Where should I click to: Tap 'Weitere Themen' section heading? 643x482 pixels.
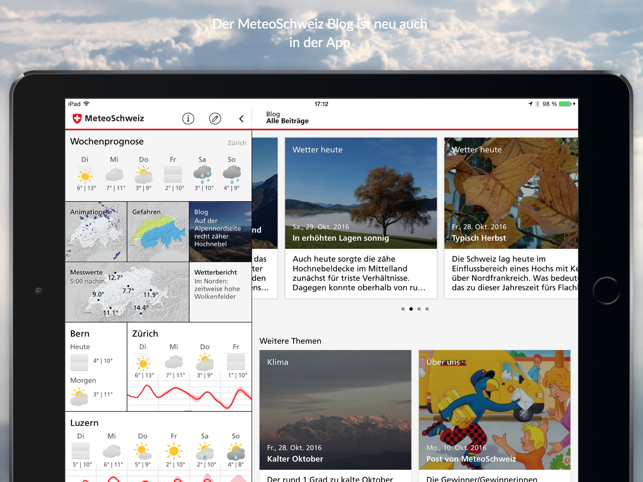click(290, 341)
